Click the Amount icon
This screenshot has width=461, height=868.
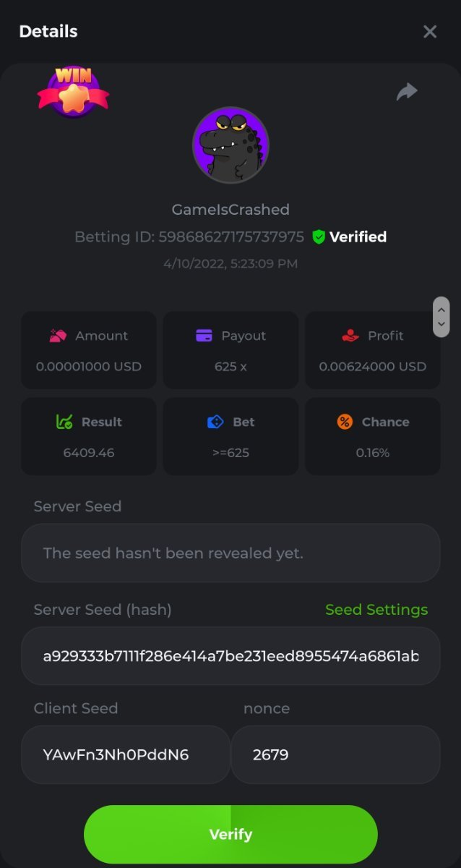[58, 336]
